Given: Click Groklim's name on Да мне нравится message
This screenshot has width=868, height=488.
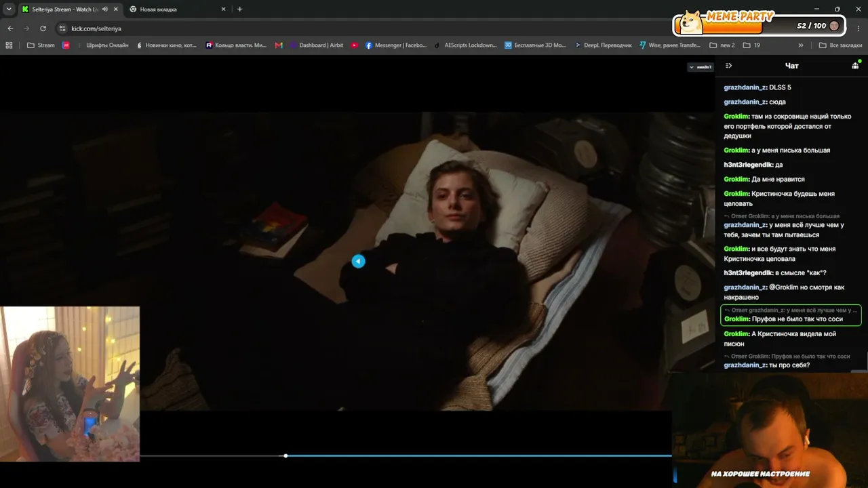Looking at the screenshot, I should pos(736,180).
